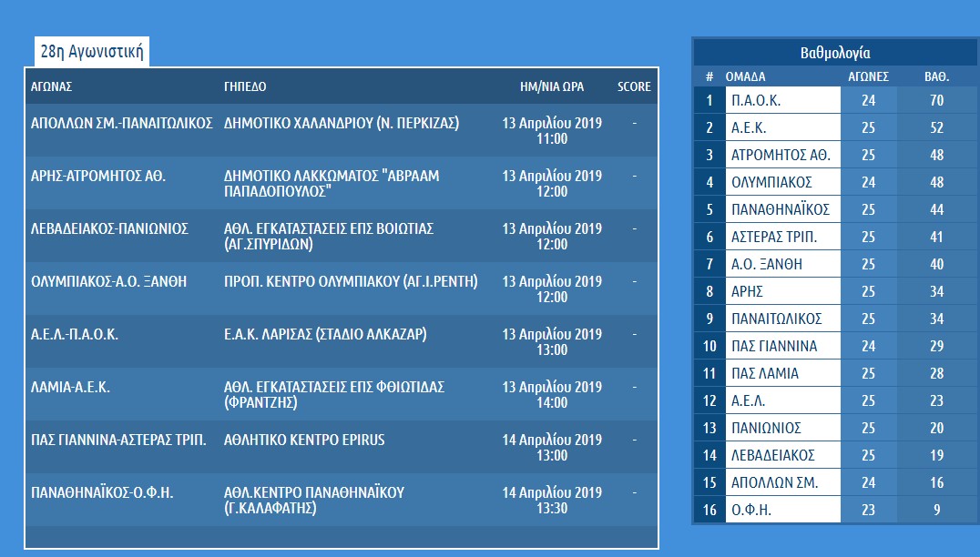Click the 70 points value for Π.Α.Ο.Κ.

coord(936,100)
